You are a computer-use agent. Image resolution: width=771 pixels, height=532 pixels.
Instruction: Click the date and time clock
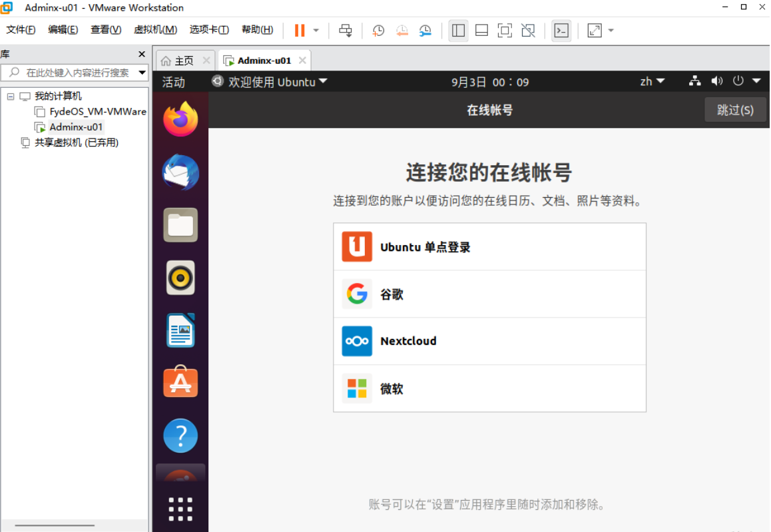[x=490, y=82]
